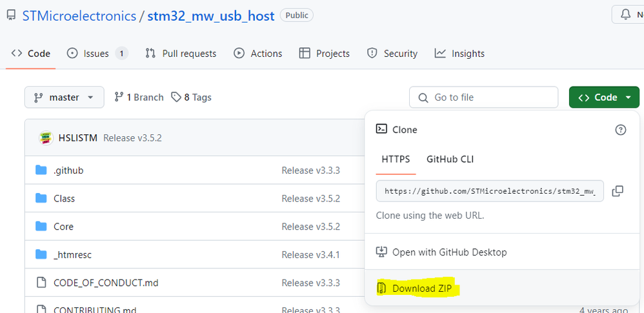Click the search magnifier icon
644x313 pixels.
click(x=423, y=97)
